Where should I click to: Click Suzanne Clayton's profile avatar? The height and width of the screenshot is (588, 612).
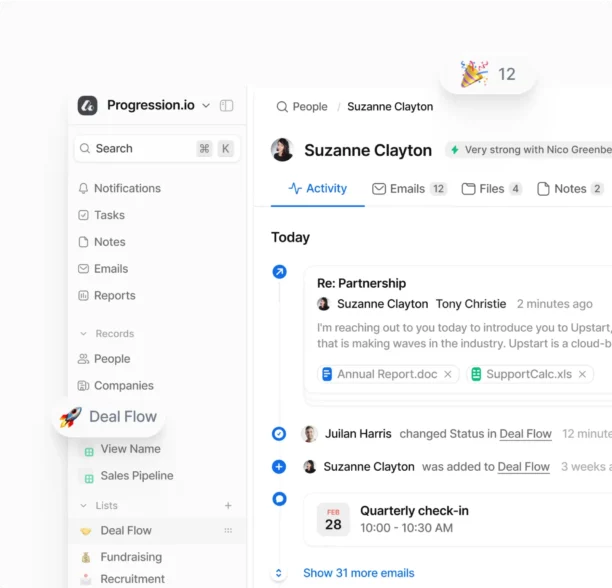[x=283, y=150]
